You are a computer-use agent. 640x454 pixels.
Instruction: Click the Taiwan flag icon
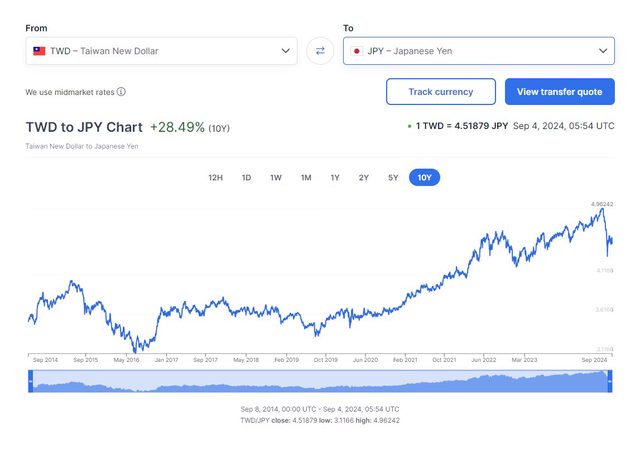click(x=39, y=50)
